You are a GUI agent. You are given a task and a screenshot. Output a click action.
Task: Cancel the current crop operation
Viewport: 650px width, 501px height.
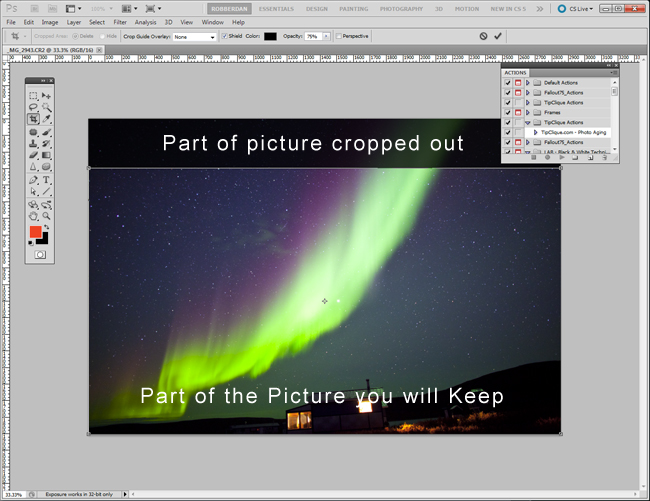(483, 36)
